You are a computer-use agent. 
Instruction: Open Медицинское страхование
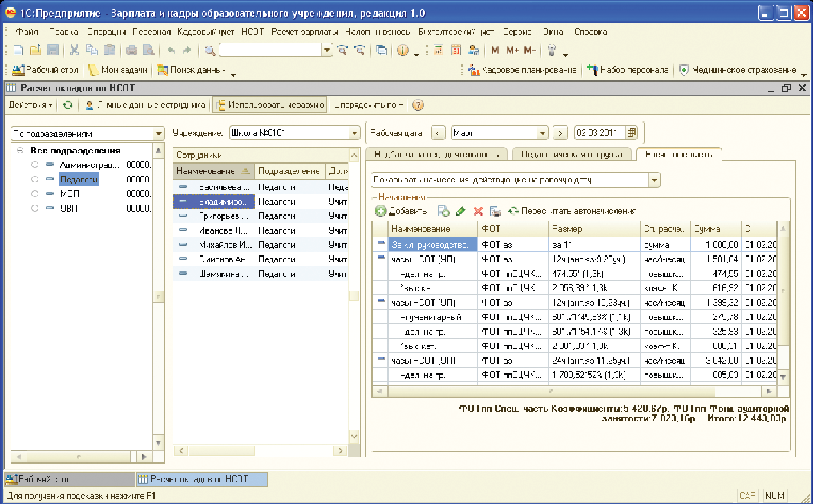[738, 70]
